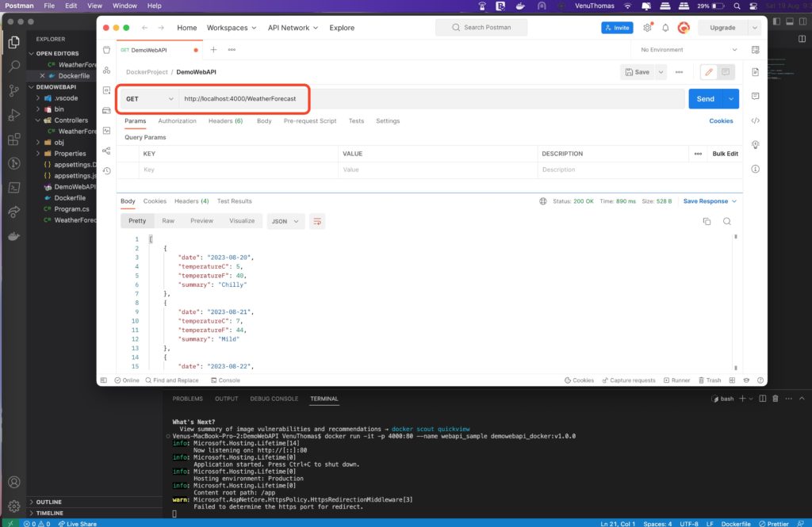Open VS Code Source Control view
Image resolution: width=812 pixels, height=527 pixels.
(14, 90)
